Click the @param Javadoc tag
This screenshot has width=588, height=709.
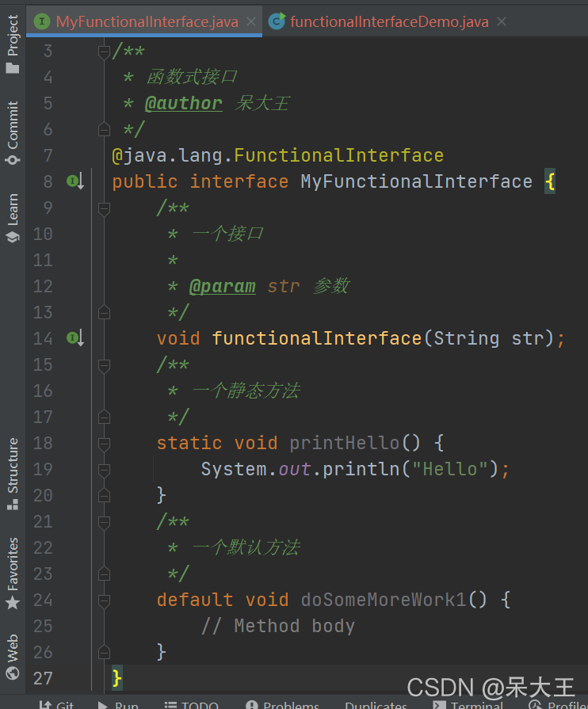(x=223, y=286)
